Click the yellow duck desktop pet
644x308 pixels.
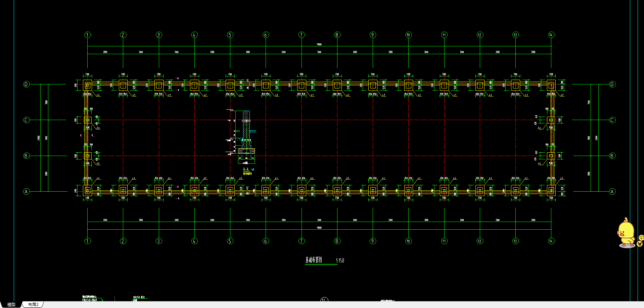(x=626, y=233)
